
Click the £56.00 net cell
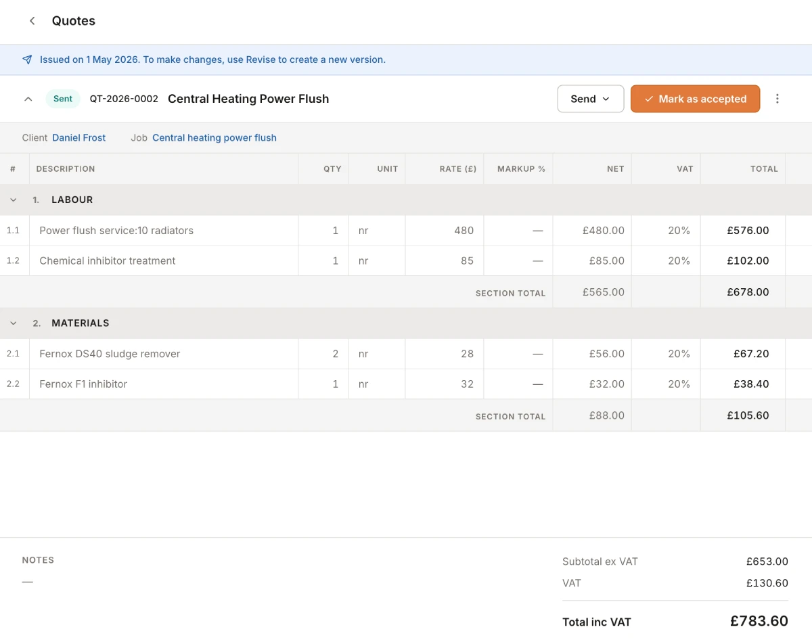[592, 354]
